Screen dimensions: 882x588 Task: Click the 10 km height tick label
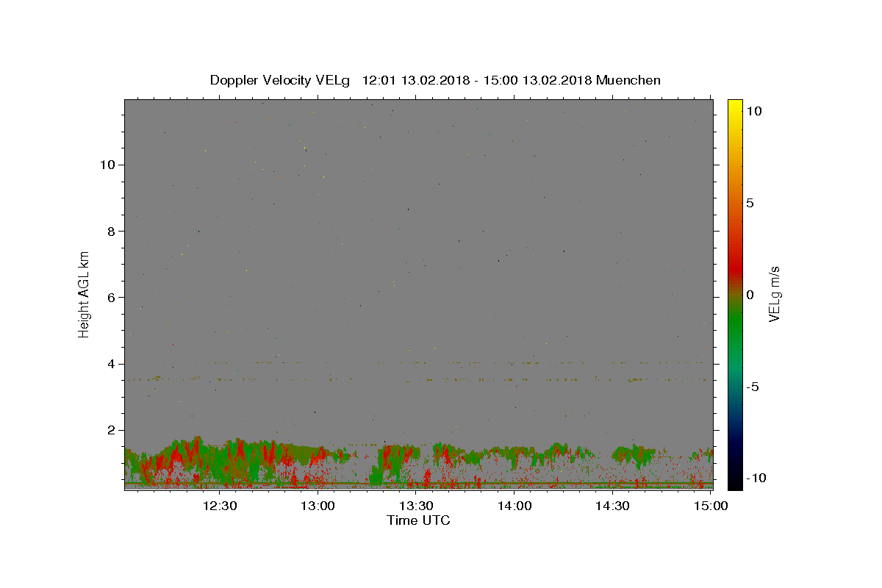pyautogui.click(x=106, y=165)
